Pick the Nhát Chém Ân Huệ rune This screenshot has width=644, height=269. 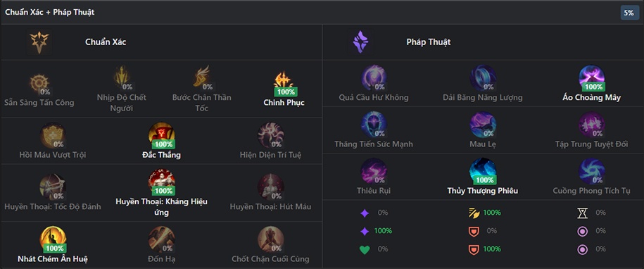(x=53, y=239)
